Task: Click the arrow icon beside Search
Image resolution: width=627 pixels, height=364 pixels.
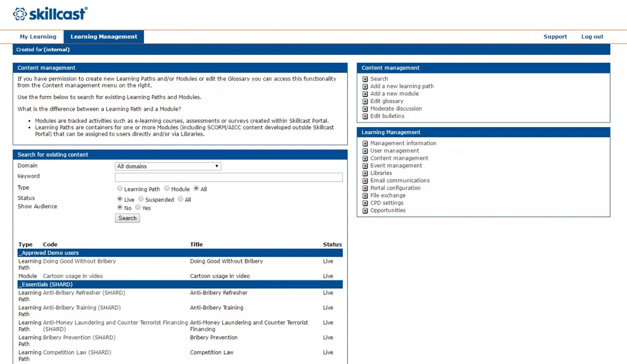Action: pyautogui.click(x=365, y=79)
